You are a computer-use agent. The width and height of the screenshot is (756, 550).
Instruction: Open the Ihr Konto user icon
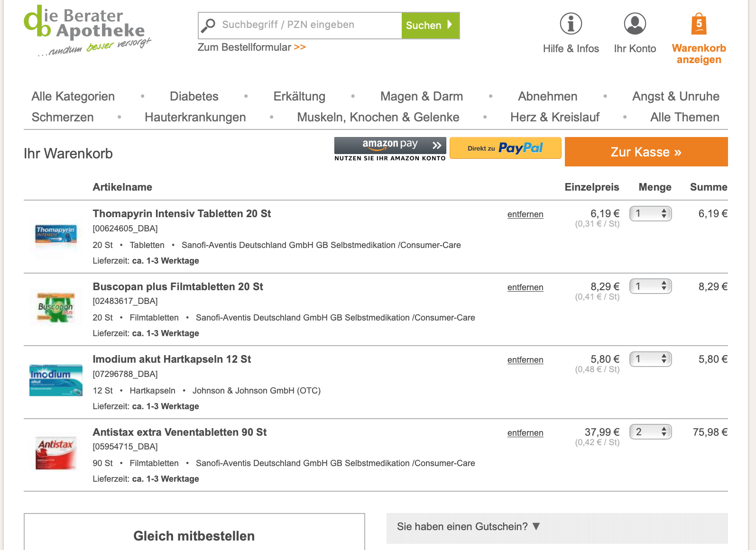(x=635, y=24)
